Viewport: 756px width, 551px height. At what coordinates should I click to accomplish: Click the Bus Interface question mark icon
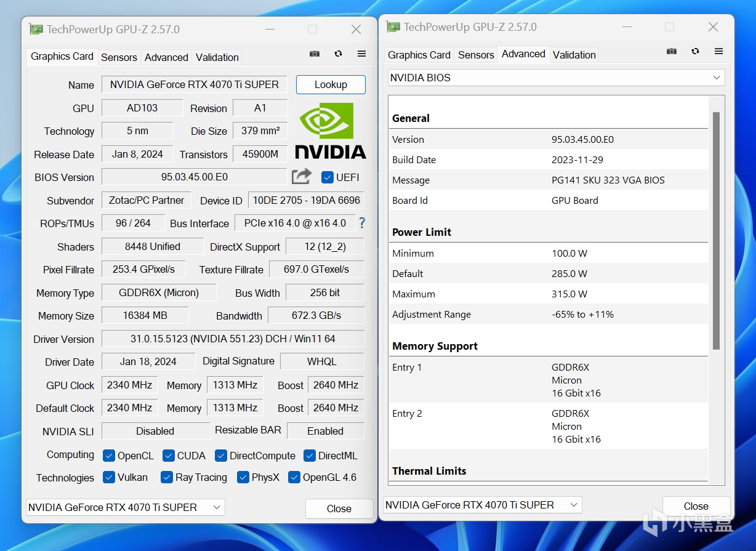[362, 223]
